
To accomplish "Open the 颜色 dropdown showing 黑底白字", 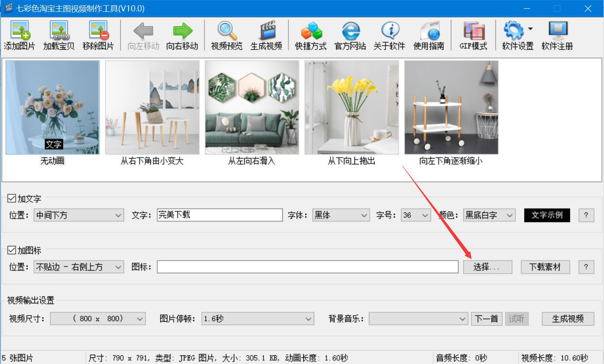I will [489, 215].
